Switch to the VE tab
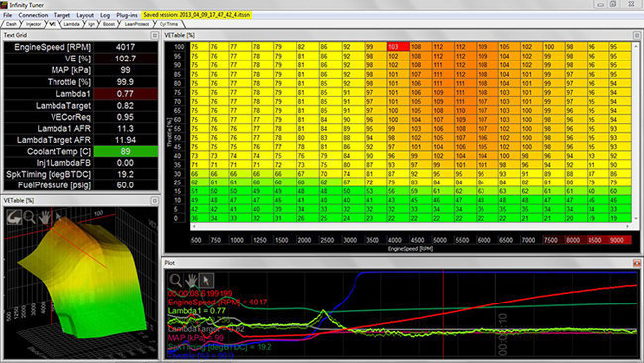The image size is (644, 363). point(53,24)
